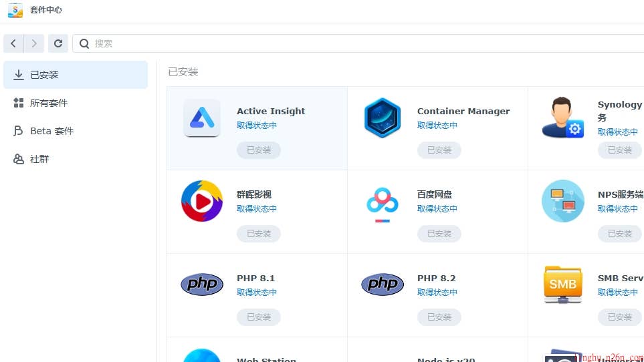
Task: Select the 百度网盘 package icon
Action: (383, 201)
